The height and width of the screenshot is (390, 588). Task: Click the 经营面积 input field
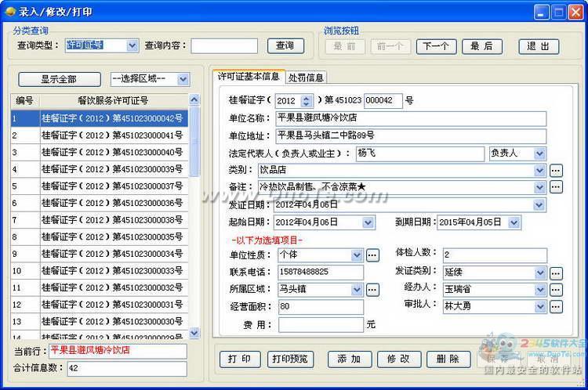tap(321, 307)
